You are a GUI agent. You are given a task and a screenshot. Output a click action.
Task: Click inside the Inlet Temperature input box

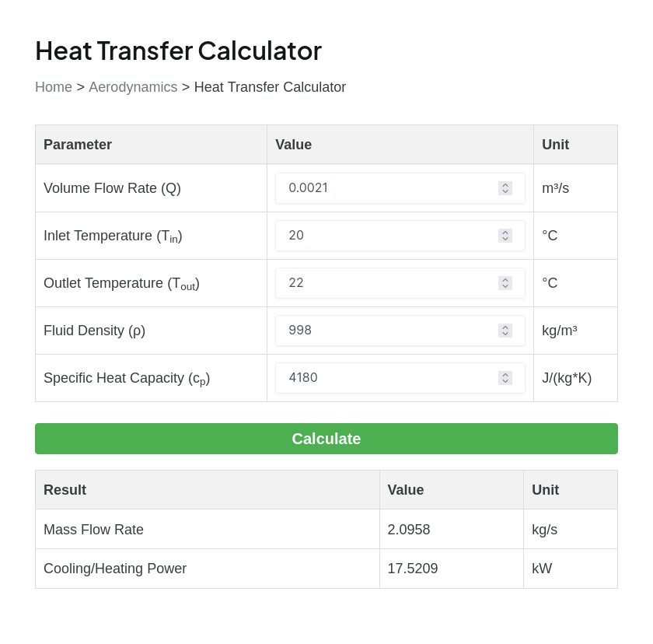click(x=389, y=236)
